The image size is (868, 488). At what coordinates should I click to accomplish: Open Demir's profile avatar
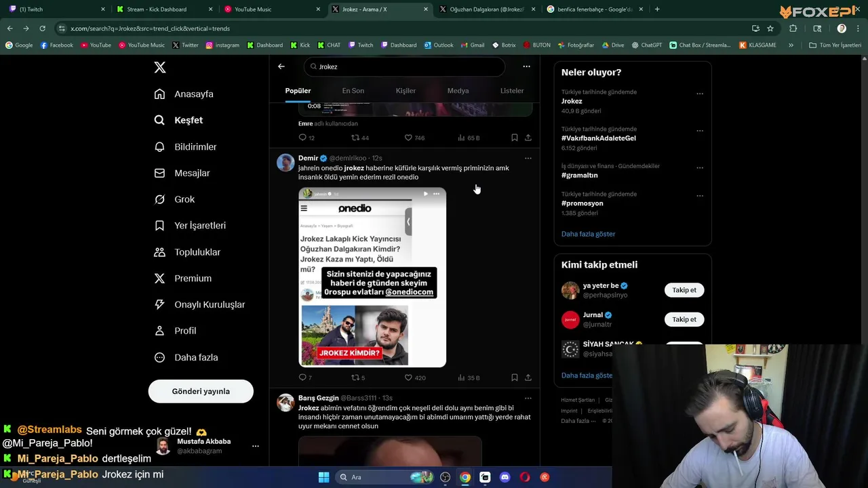click(285, 163)
